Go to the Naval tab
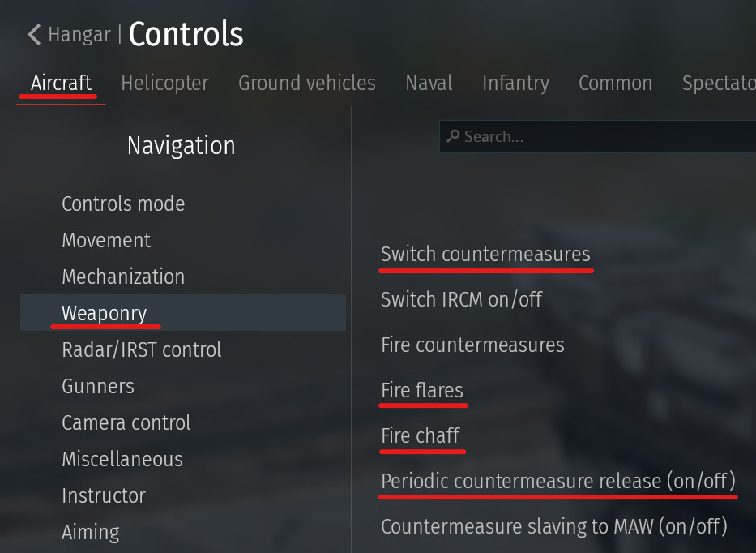756x553 pixels. [429, 83]
